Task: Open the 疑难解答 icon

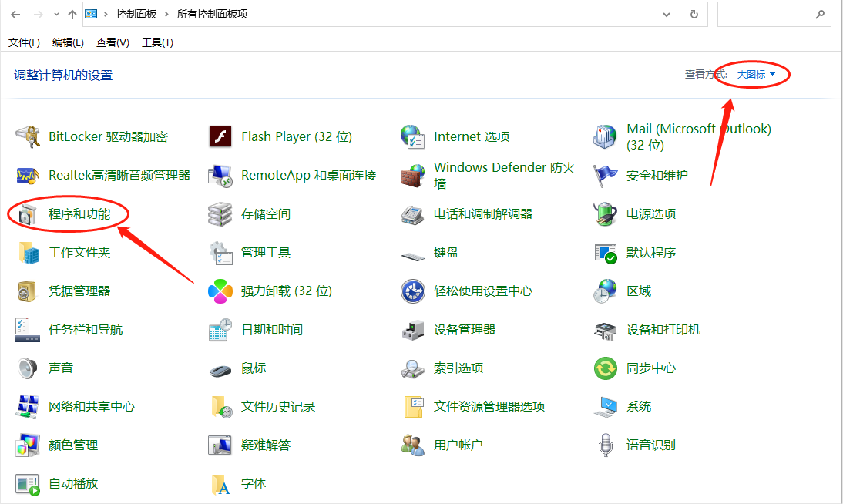Action: pyautogui.click(x=220, y=445)
